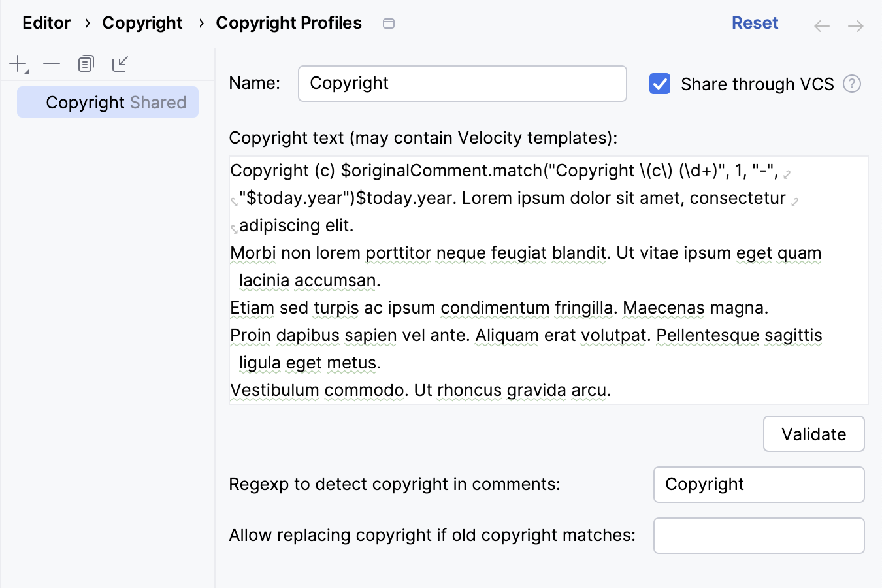Click the icon beside Copyright Profiles breadcrumb
The image size is (882, 588).
[x=389, y=22]
